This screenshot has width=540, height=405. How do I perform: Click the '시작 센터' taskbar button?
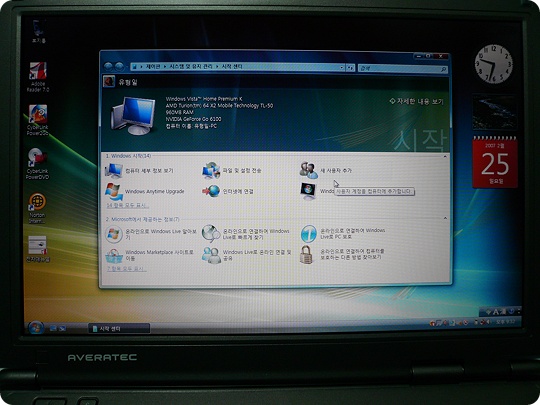[x=119, y=329]
